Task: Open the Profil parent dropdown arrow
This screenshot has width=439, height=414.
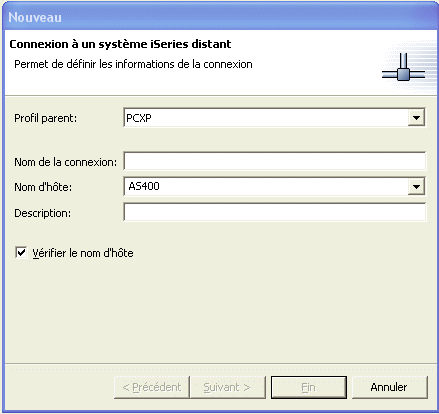Action: [416, 117]
